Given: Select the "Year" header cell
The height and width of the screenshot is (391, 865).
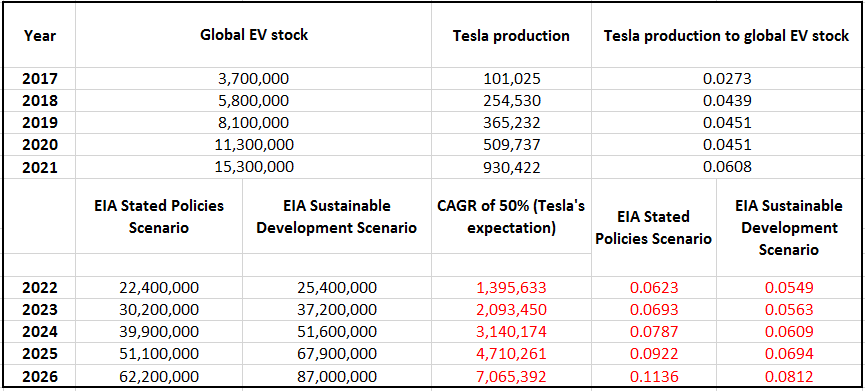Looking at the screenshot, I should pos(39,36).
